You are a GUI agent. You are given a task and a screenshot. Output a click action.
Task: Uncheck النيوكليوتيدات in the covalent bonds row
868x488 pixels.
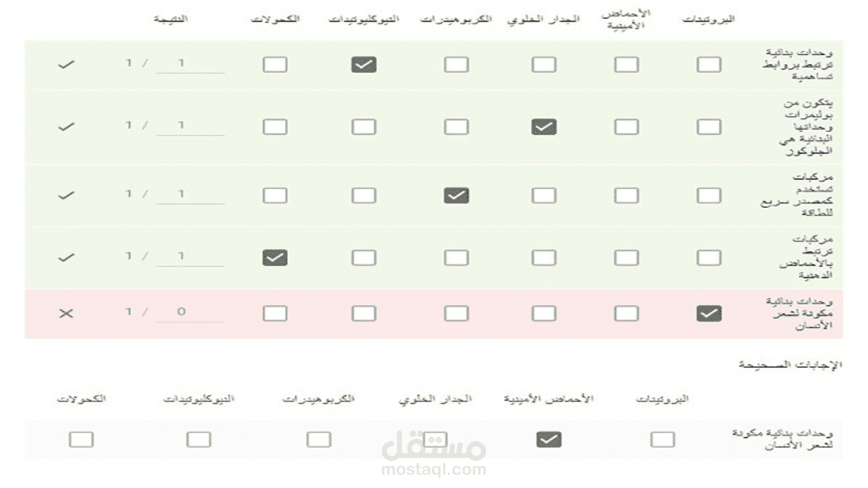pos(363,65)
